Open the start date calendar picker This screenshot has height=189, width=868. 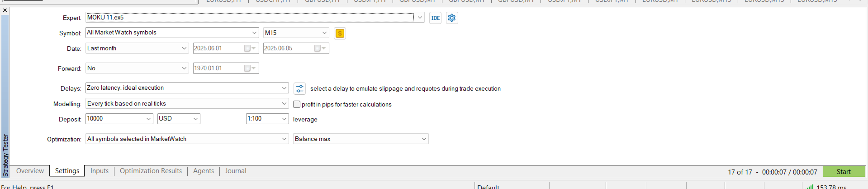250,48
